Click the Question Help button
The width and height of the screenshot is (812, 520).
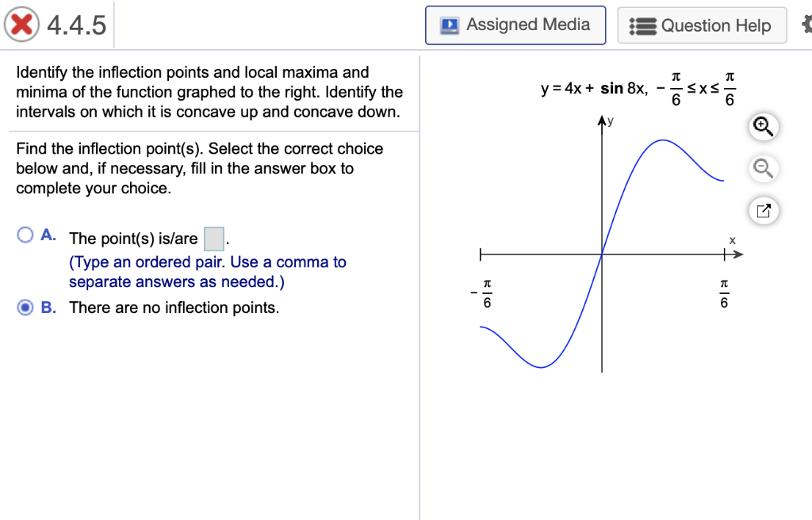701,25
